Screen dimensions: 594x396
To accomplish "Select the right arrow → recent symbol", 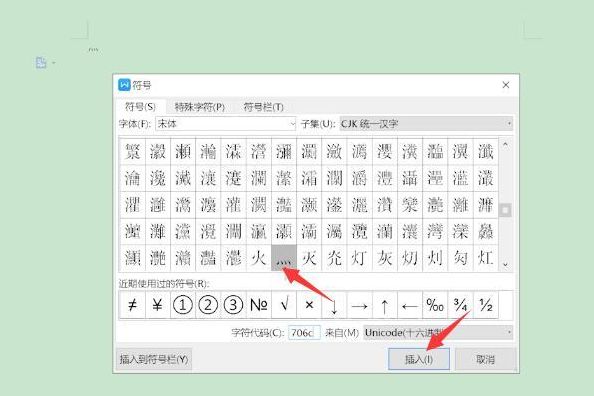I will pos(360,305).
